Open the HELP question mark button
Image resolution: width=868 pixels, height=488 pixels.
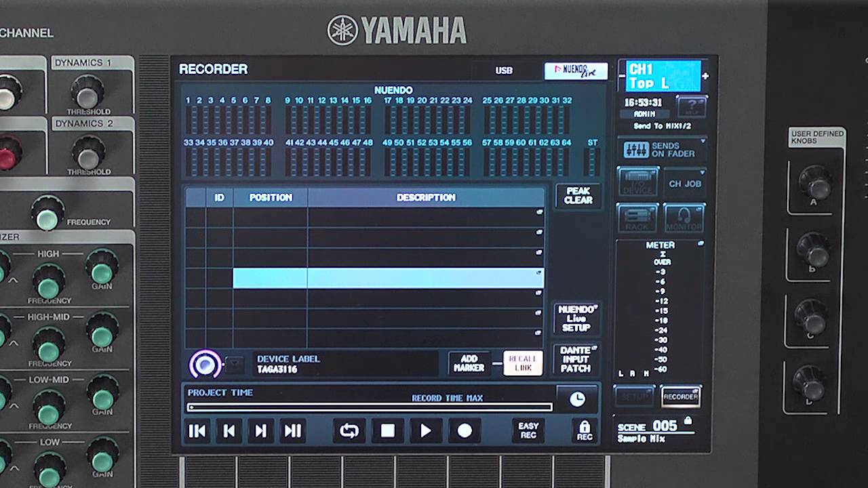pos(691,106)
